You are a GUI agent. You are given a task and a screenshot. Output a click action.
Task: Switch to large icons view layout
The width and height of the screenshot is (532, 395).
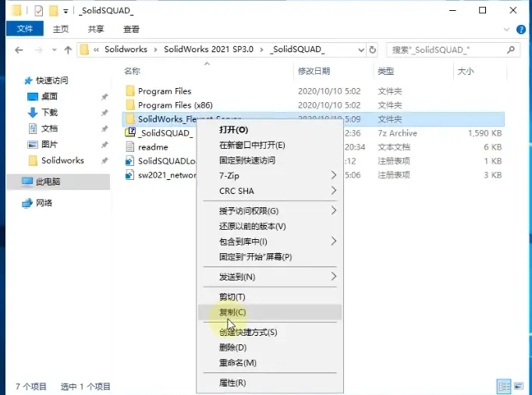click(x=519, y=386)
